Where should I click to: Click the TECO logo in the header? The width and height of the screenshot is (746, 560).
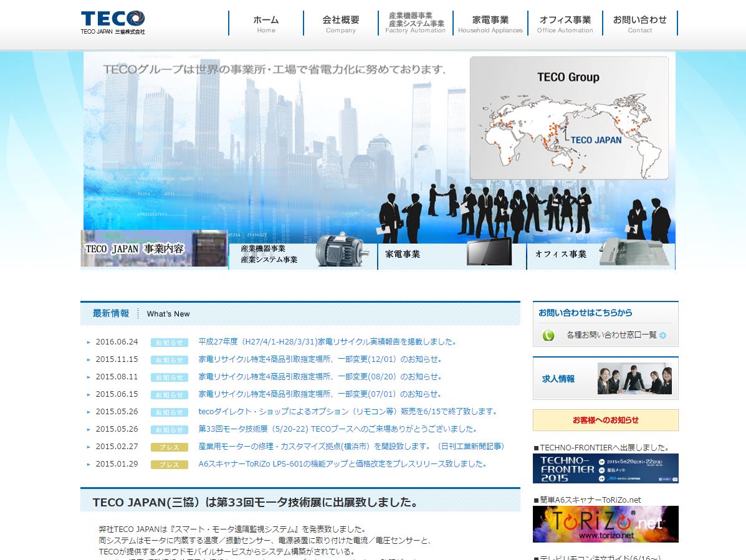pyautogui.click(x=113, y=23)
